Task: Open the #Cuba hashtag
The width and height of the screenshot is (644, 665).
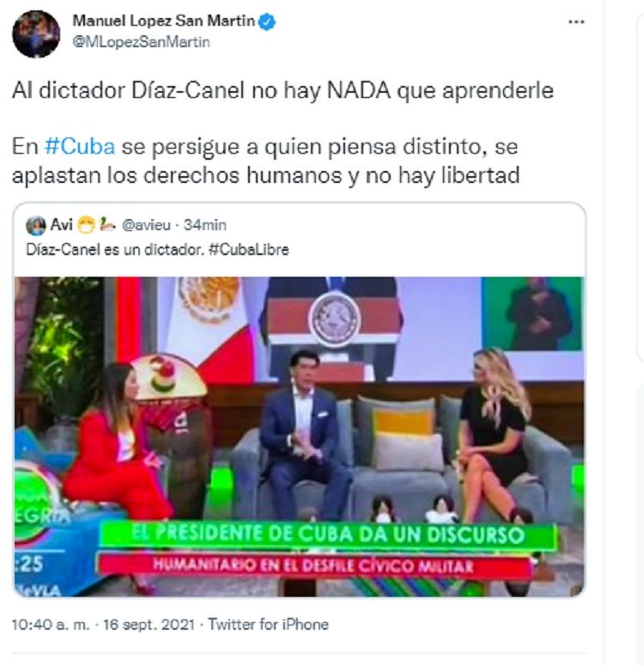Action: 80,147
